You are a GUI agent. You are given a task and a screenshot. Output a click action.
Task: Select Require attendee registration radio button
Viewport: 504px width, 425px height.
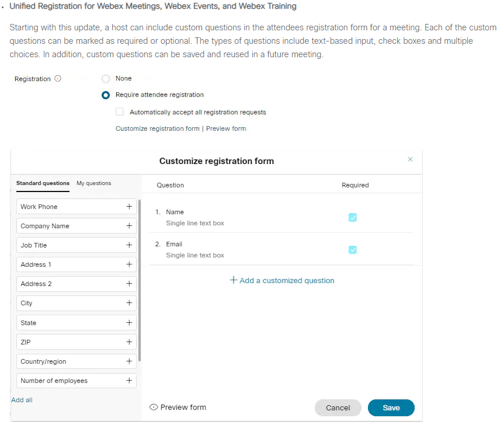tap(106, 95)
